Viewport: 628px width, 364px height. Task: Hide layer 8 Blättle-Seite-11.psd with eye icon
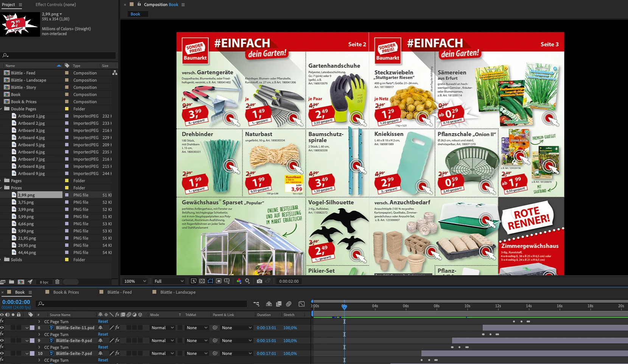(2, 328)
